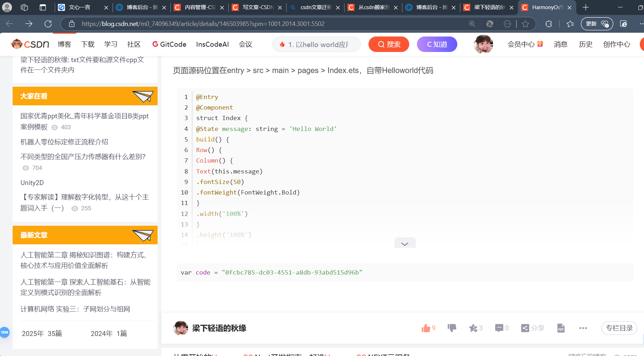Click the browser forward arrow
This screenshot has height=356, width=644.
click(29, 24)
